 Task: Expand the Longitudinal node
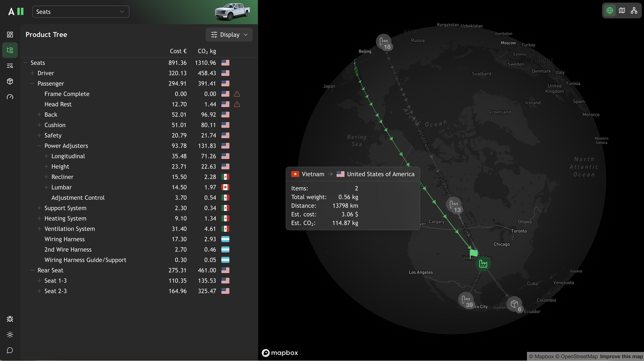[46, 156]
